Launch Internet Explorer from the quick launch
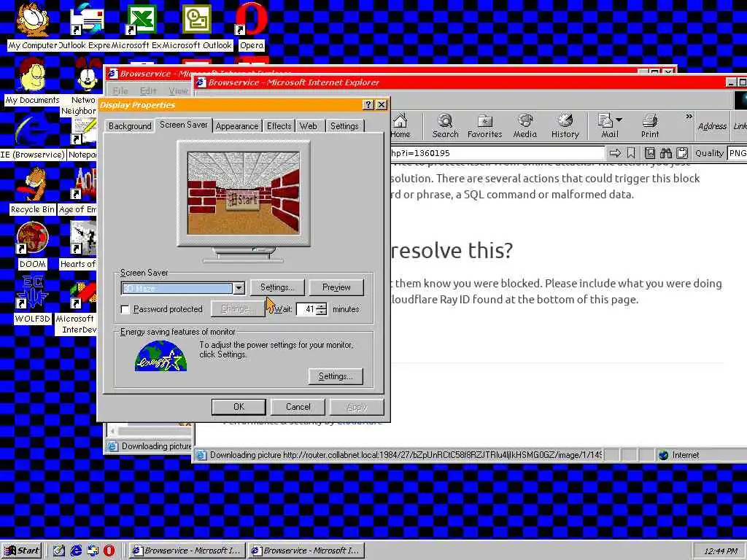747x560 pixels. point(76,551)
